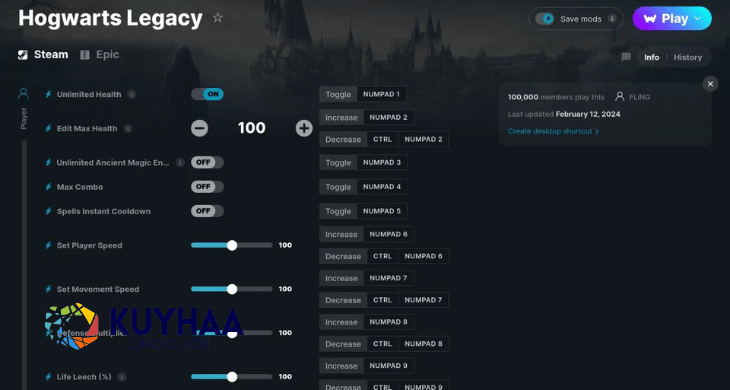Image resolution: width=730 pixels, height=390 pixels.
Task: Turn off the Unlimited Health toggle
Action: click(207, 94)
